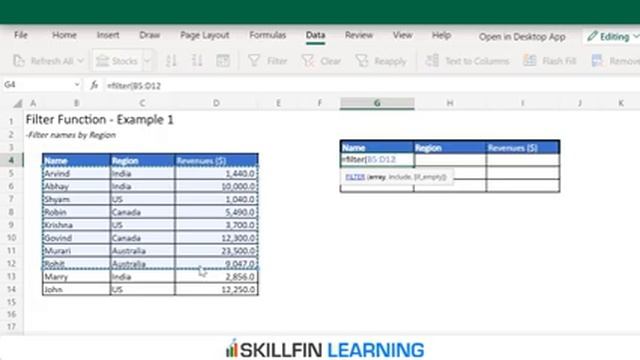This screenshot has width=640, height=360.
Task: Click the Select All corner triangle
Action: tap(18, 104)
